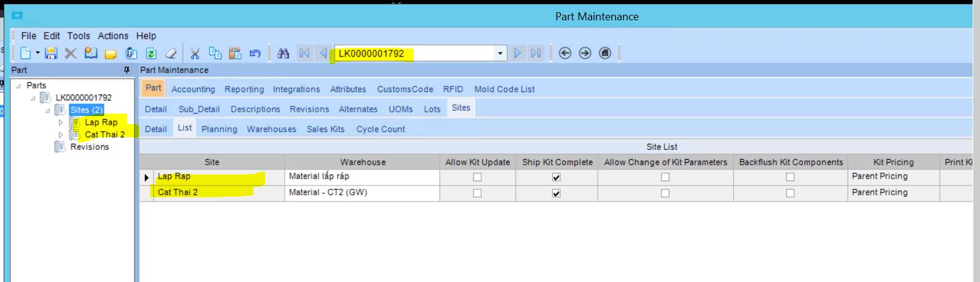Viewport: 980px width, 282px height.
Task: Click the Copy icon
Action: [215, 53]
